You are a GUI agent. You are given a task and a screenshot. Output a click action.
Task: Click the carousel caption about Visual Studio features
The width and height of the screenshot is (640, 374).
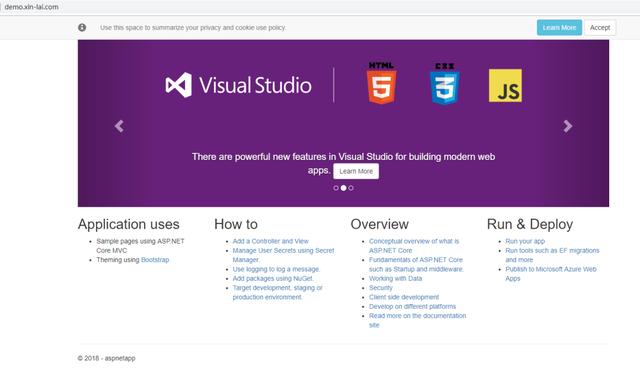point(343,163)
